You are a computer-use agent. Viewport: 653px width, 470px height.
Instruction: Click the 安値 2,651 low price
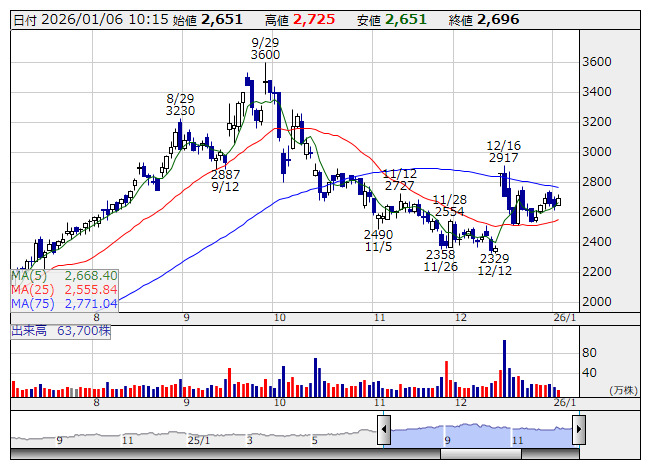click(391, 20)
